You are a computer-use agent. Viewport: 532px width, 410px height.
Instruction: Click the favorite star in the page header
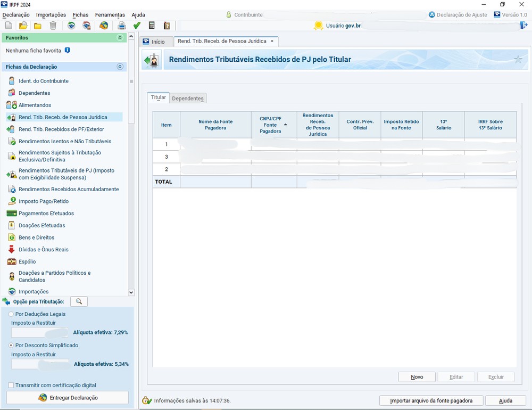[x=518, y=60]
